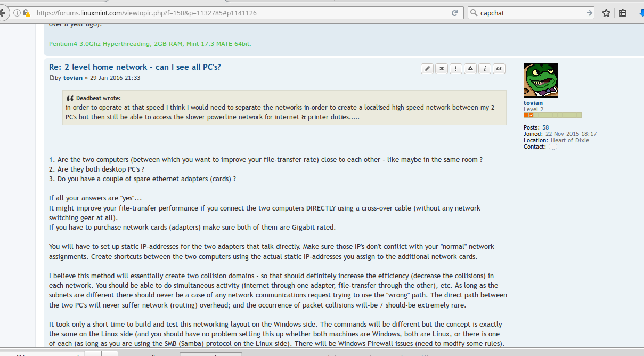The height and width of the screenshot is (356, 644).
Task: Open tovian's profile from the post byline
Action: pyautogui.click(x=73, y=78)
